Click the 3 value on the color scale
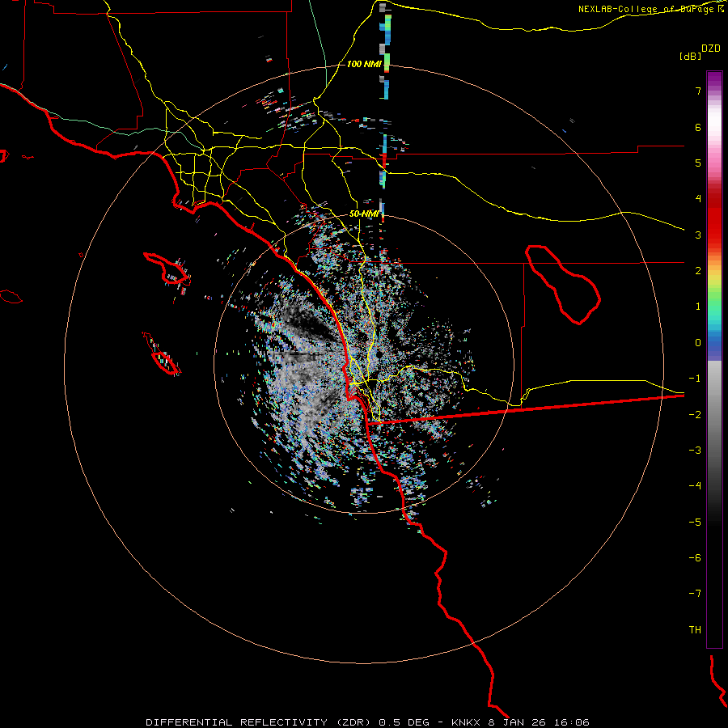 click(698, 235)
